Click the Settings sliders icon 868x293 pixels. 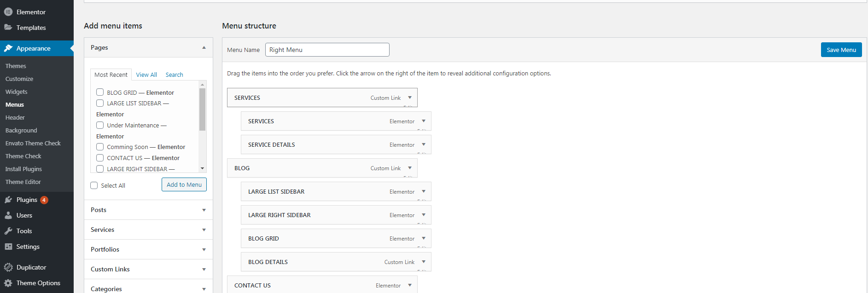point(8,247)
